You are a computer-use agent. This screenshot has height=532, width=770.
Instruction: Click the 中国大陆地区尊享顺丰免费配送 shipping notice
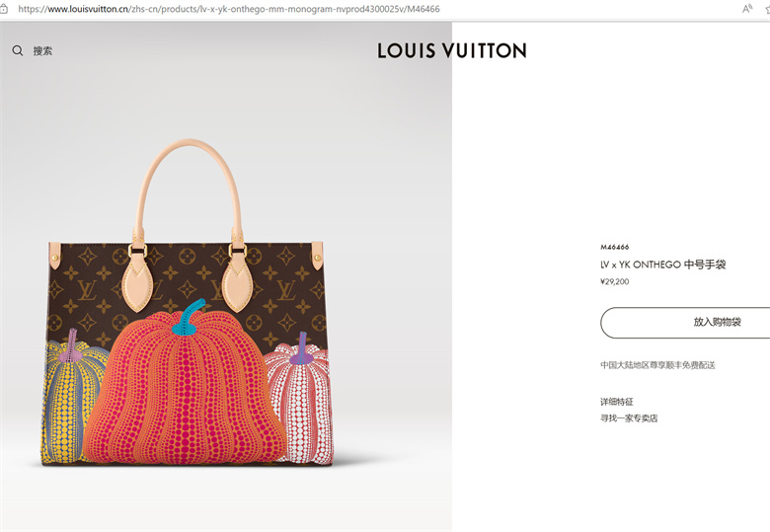tap(657, 365)
